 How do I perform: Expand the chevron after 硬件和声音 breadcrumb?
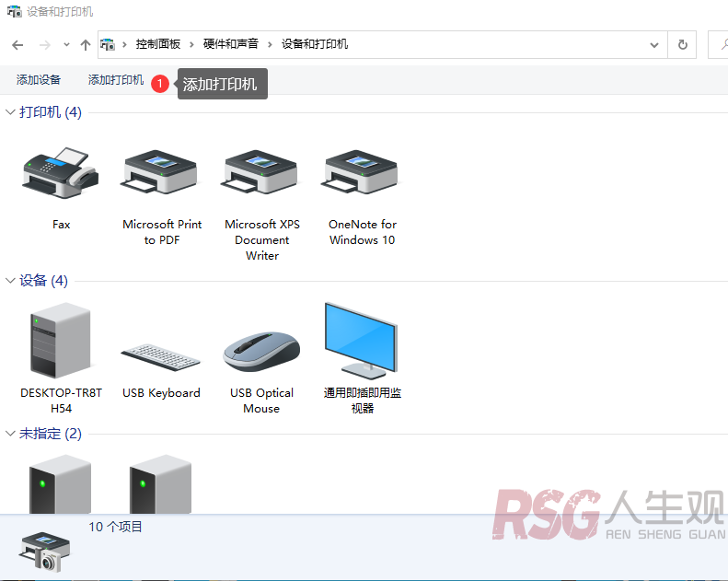(x=270, y=44)
